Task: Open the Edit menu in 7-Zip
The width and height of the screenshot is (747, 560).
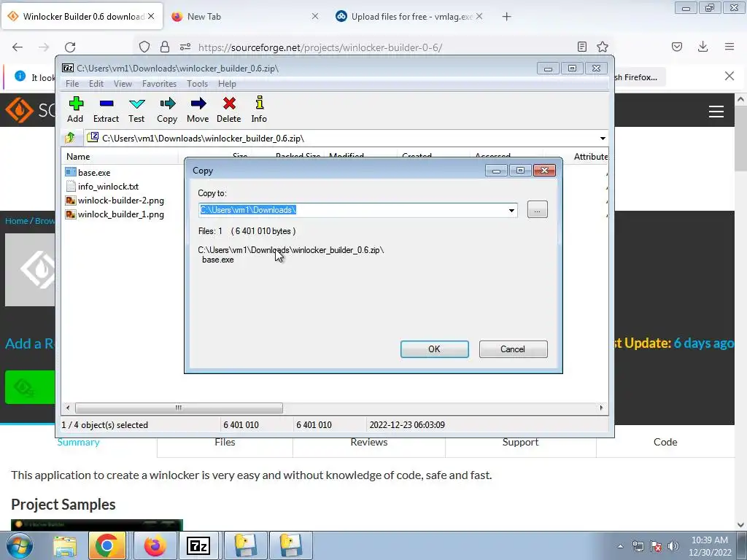Action: tap(96, 84)
